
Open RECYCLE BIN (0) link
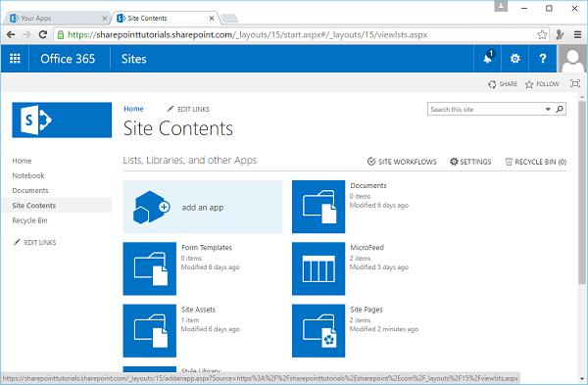coord(535,162)
